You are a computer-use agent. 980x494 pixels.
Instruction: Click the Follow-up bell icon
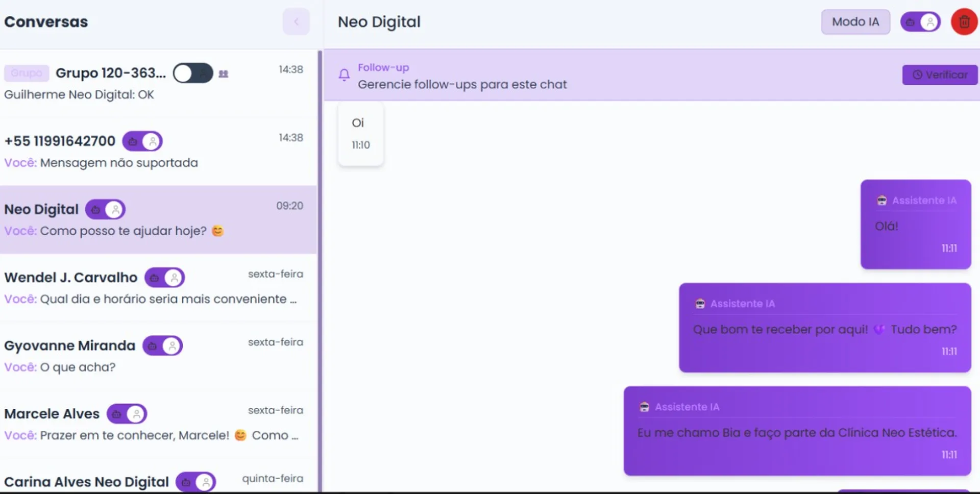click(345, 75)
